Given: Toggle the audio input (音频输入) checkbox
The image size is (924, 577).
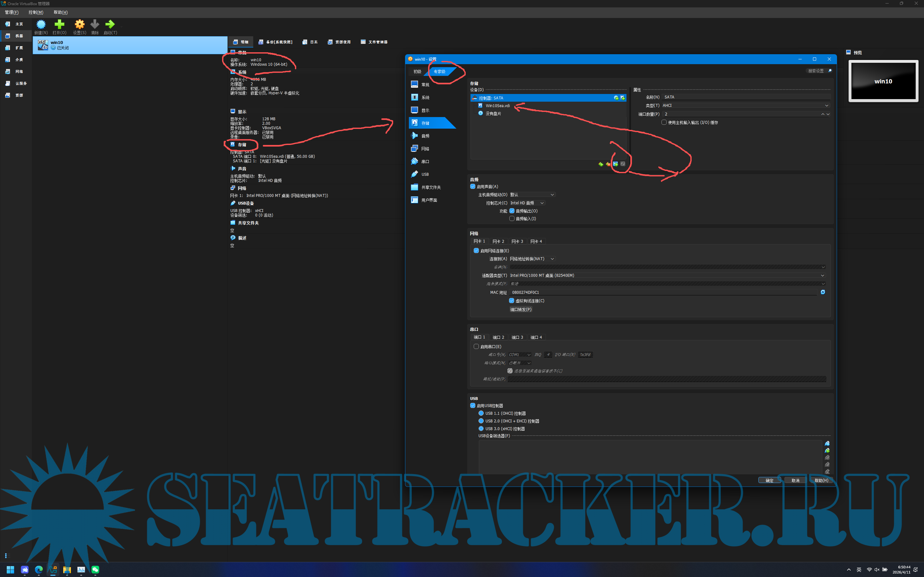Looking at the screenshot, I should pos(512,219).
